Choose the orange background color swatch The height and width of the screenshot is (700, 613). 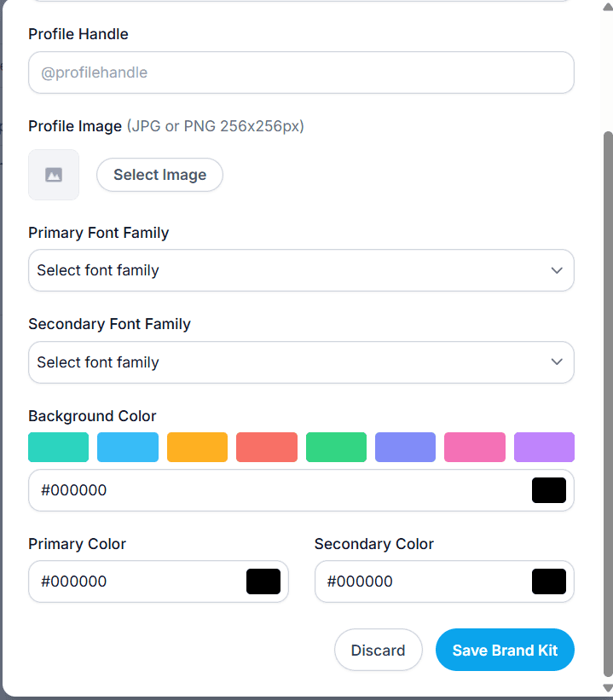click(x=197, y=447)
